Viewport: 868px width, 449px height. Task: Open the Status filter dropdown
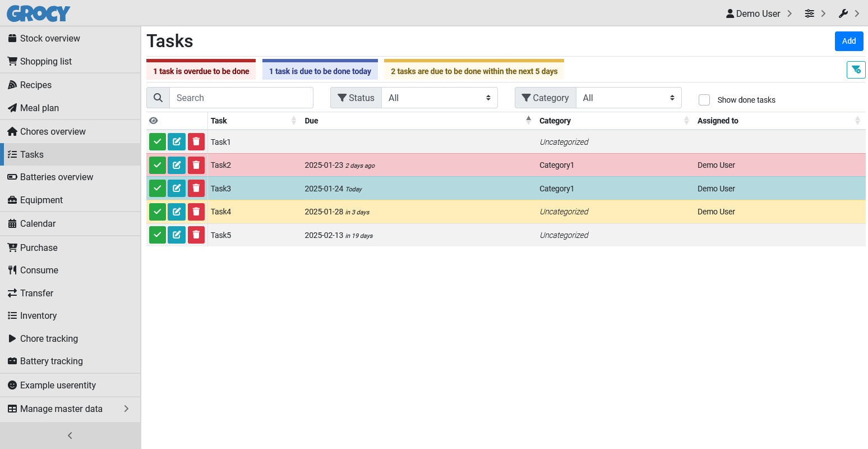pos(439,98)
